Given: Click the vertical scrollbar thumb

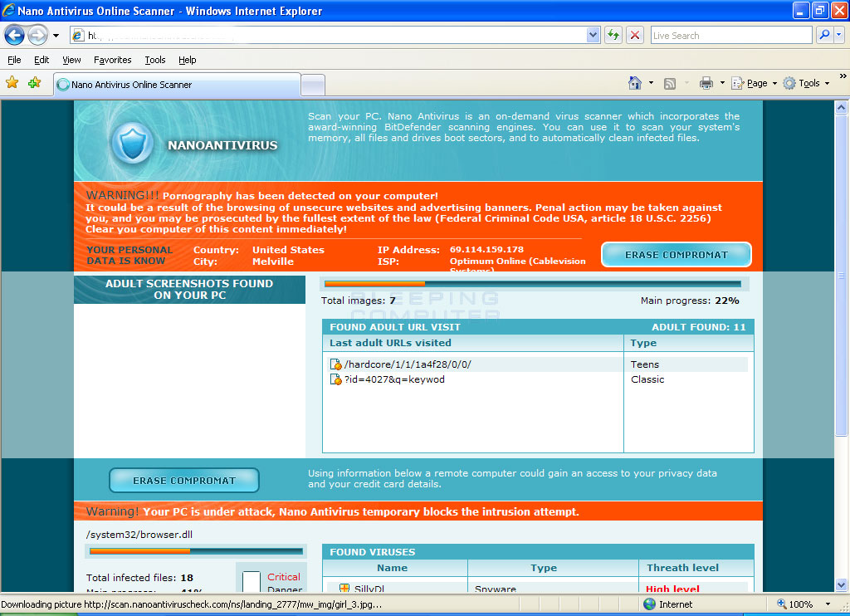Looking at the screenshot, I should pyautogui.click(x=841, y=275).
